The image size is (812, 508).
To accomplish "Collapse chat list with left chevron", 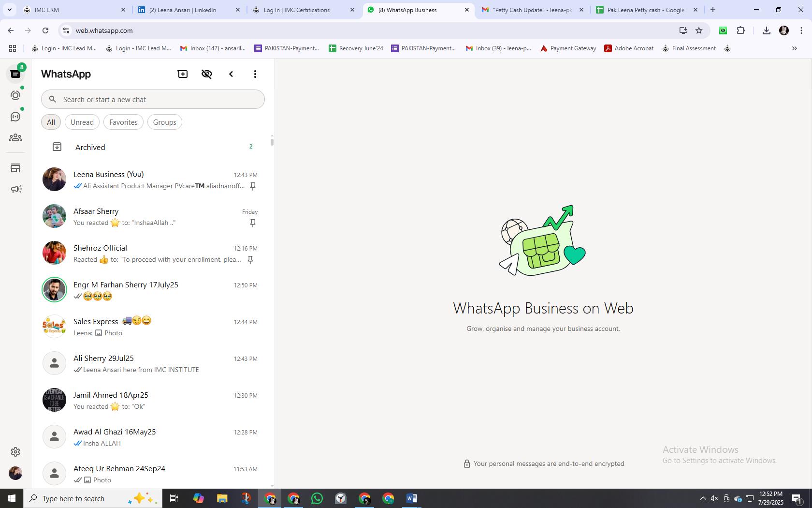I will point(231,74).
